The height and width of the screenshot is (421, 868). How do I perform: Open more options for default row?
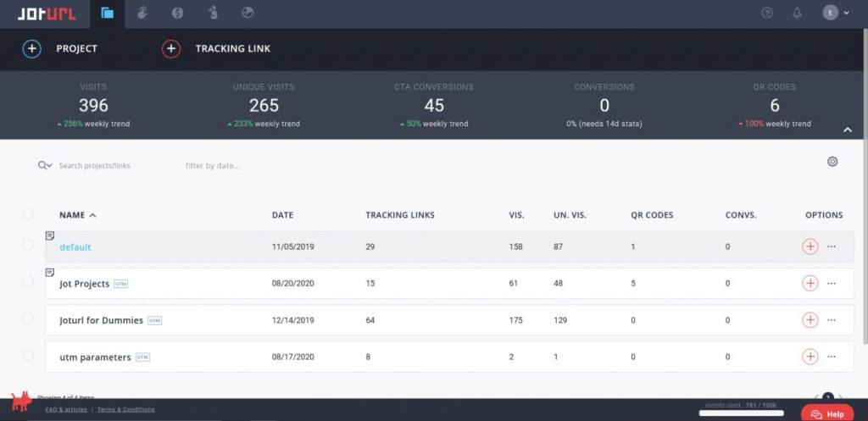tap(832, 247)
